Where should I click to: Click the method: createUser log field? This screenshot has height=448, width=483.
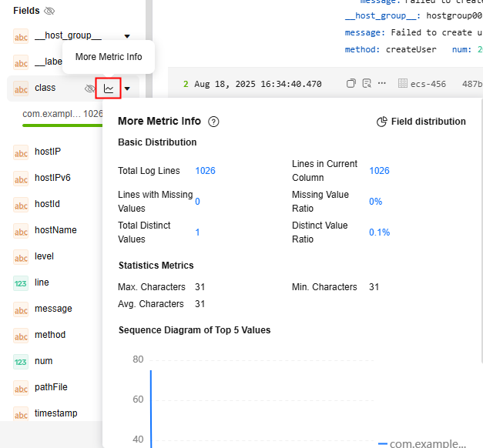pyautogui.click(x=391, y=49)
